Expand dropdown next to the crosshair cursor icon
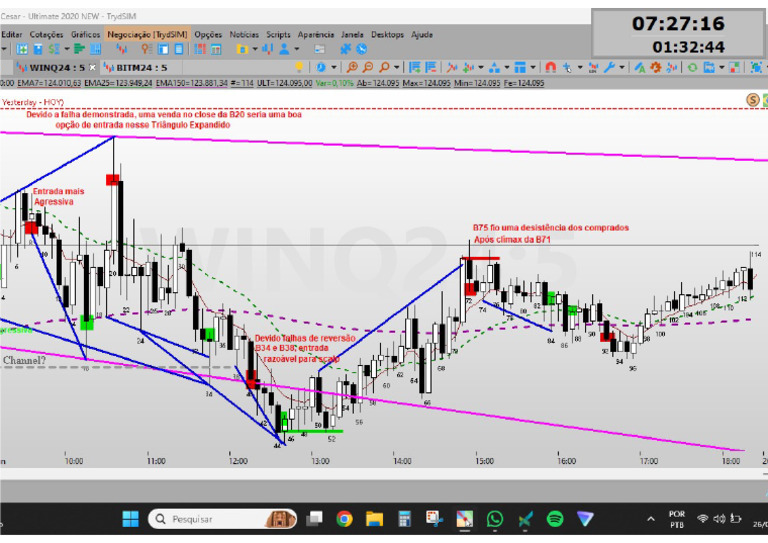The image size is (768, 543). click(x=579, y=67)
